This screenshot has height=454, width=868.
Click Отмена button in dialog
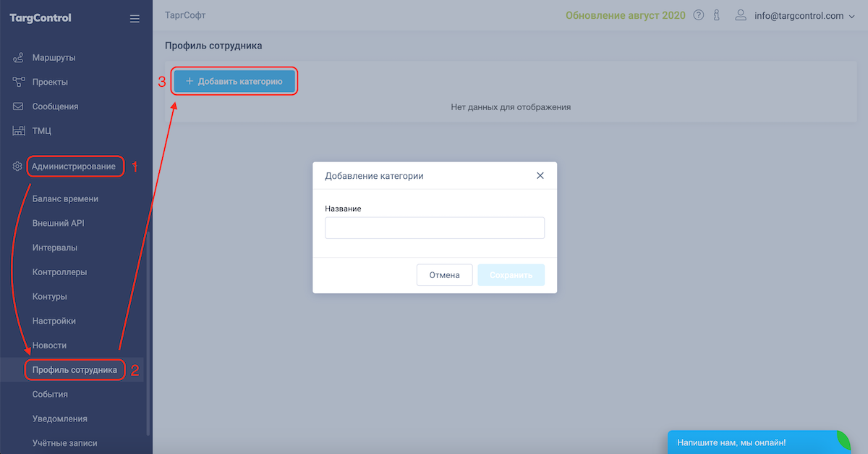(x=444, y=275)
